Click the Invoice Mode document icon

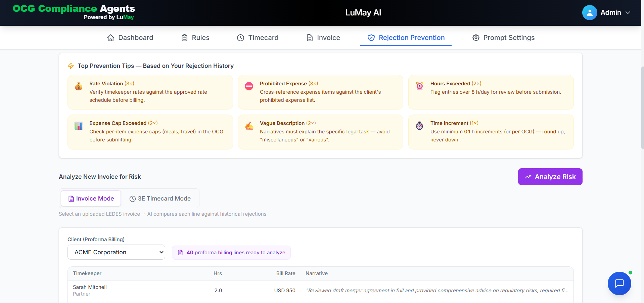coord(71,199)
